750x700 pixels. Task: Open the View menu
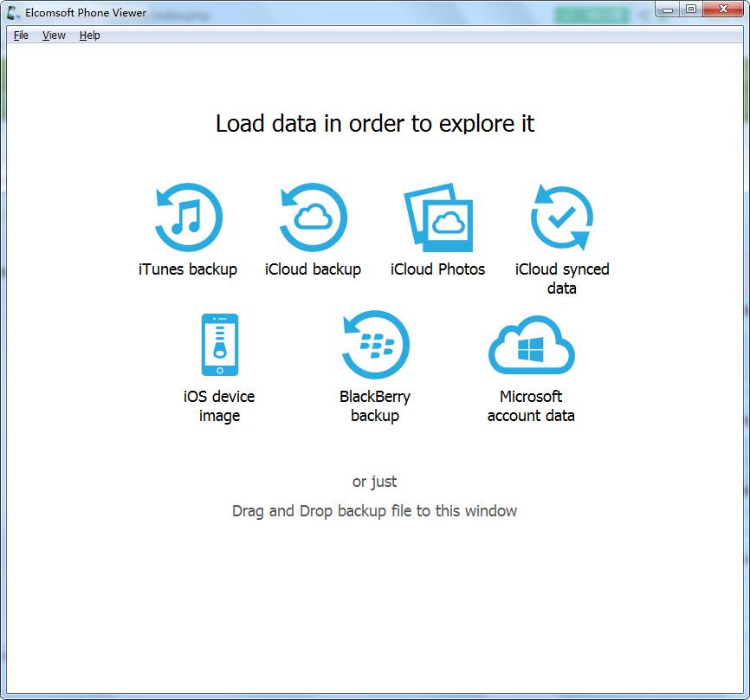(x=54, y=36)
